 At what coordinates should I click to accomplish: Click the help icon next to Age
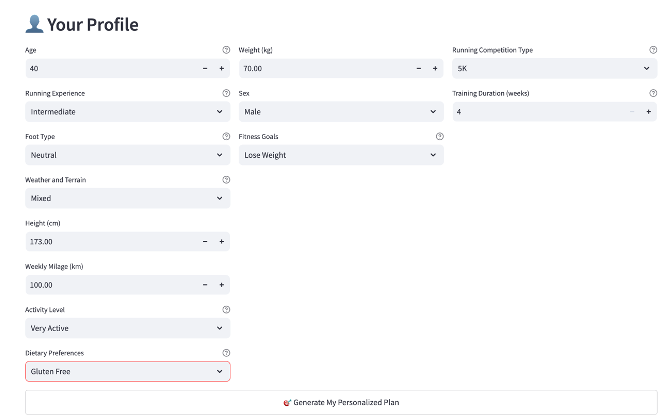pos(226,50)
